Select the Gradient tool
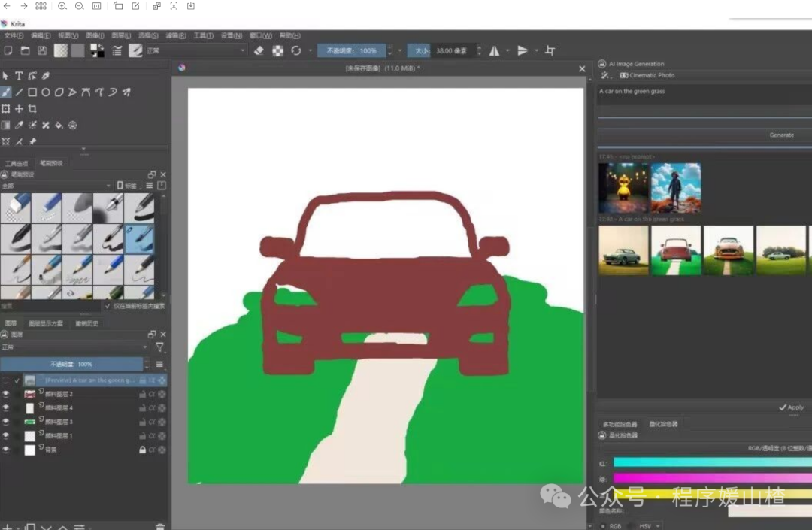The width and height of the screenshot is (812, 530). pos(5,126)
